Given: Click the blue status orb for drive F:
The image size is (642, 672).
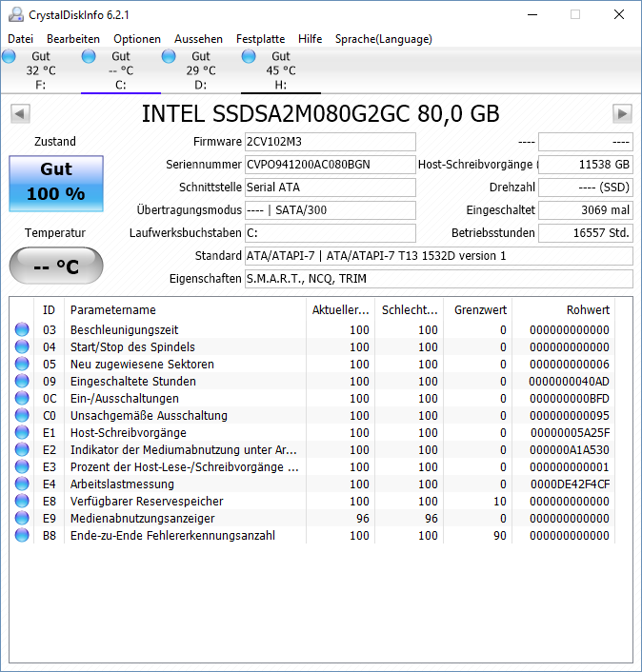Looking at the screenshot, I should tap(9, 56).
